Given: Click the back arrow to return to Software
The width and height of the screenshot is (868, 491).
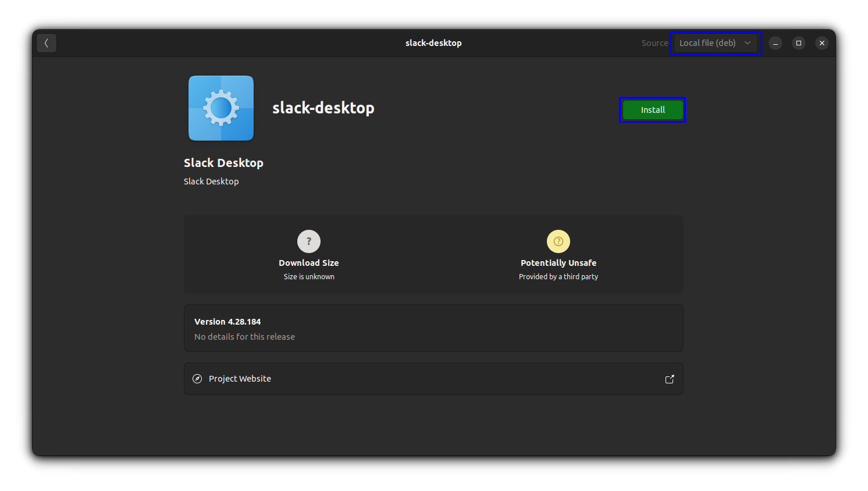Looking at the screenshot, I should click(x=46, y=42).
